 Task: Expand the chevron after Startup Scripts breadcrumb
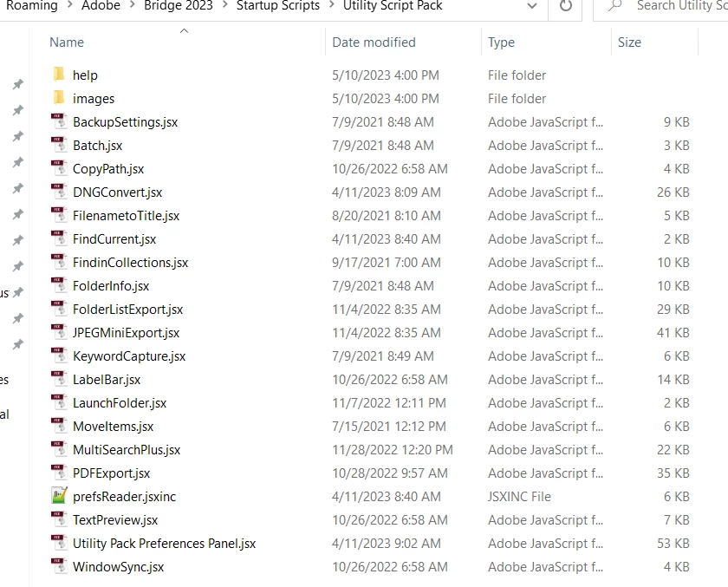pos(331,5)
